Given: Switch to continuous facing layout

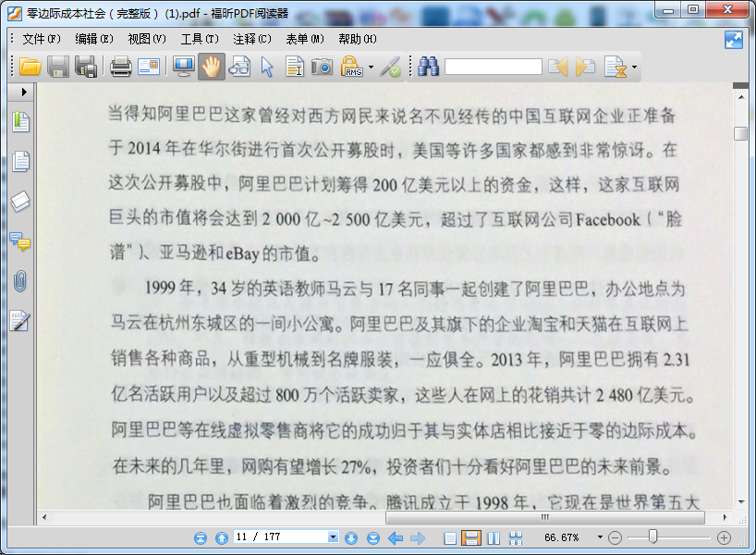Looking at the screenshot, I should click(x=516, y=538).
